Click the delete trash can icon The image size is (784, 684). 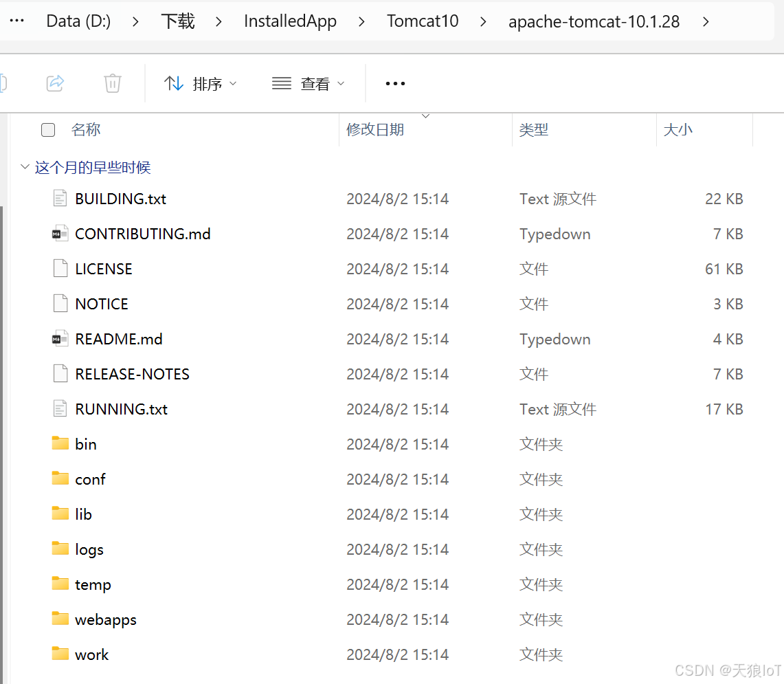[x=113, y=83]
